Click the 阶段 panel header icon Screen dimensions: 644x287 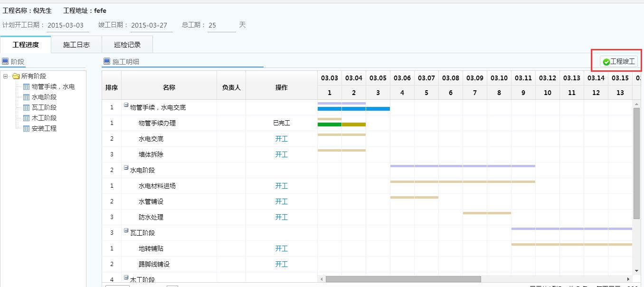point(5,61)
